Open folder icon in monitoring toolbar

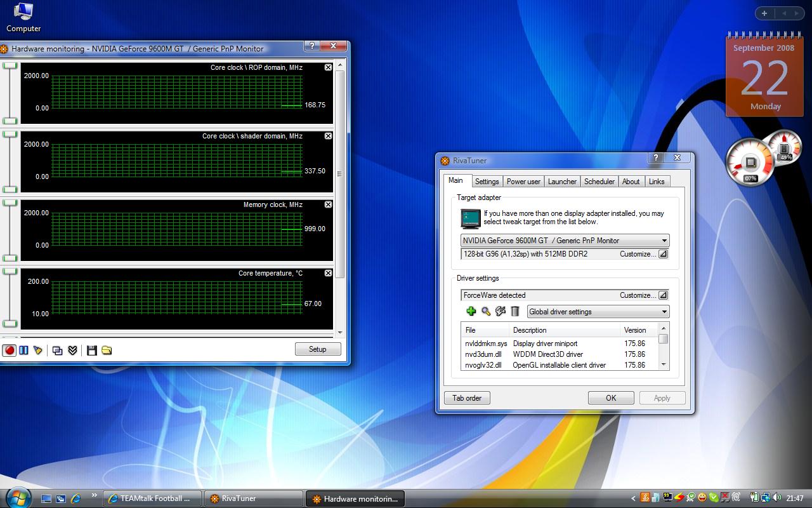[x=107, y=350]
